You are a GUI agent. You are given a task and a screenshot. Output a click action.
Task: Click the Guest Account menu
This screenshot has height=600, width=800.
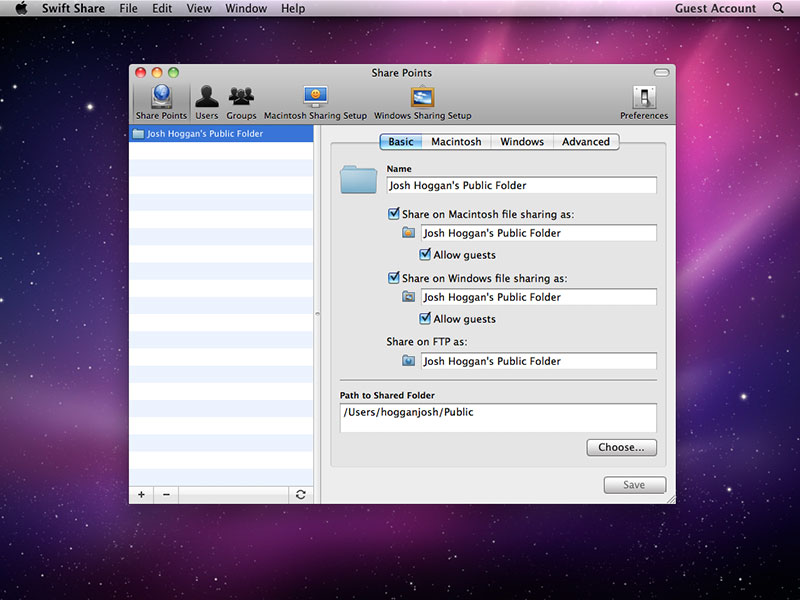pos(715,8)
